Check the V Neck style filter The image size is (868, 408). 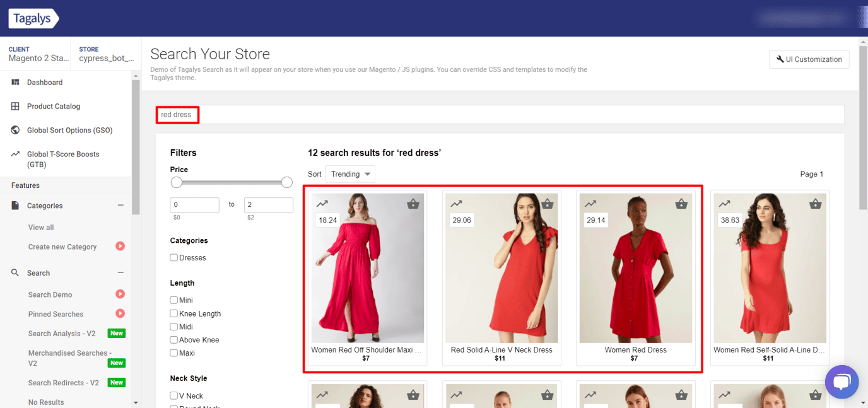(x=173, y=396)
